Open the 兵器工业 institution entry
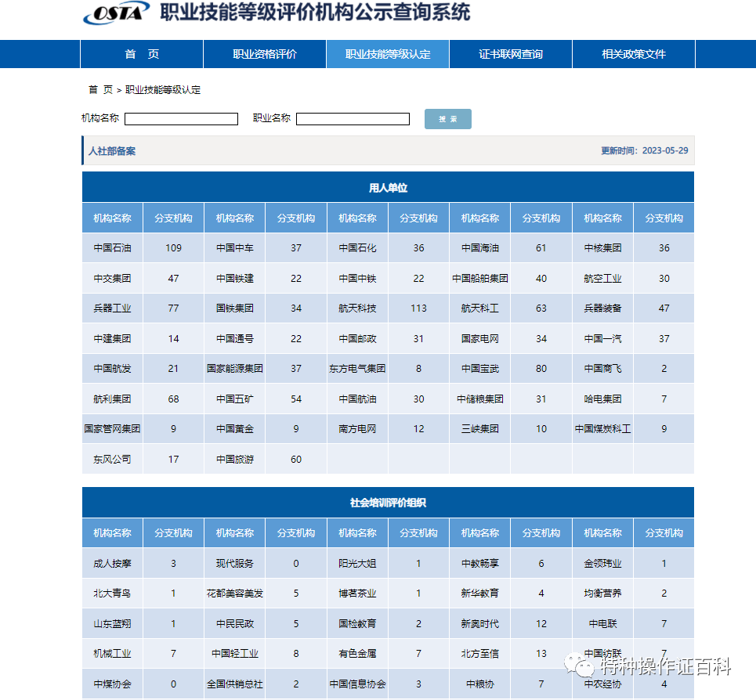Image resolution: width=756 pixels, height=700 pixels. click(112, 309)
